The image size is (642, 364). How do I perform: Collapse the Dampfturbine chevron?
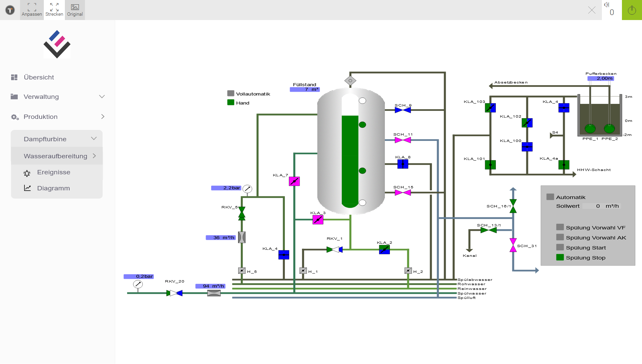click(94, 138)
